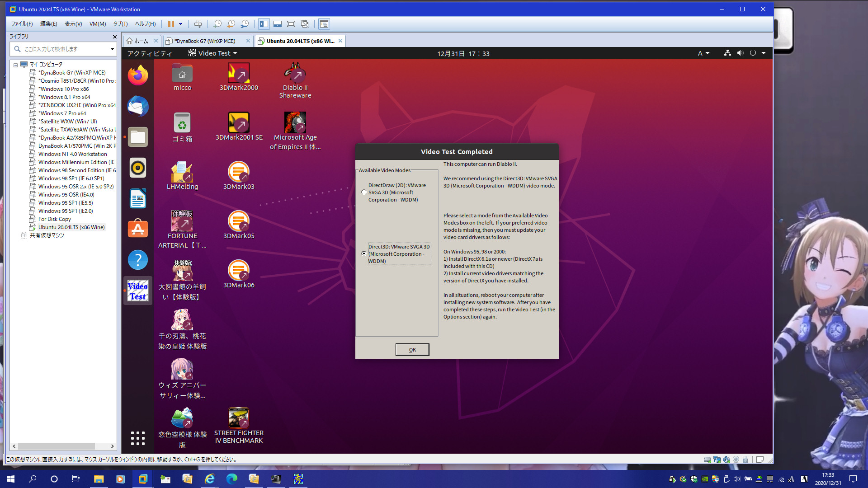Click the Ubuntu volume icon in top bar
Image resolution: width=868 pixels, height=488 pixels.
740,53
